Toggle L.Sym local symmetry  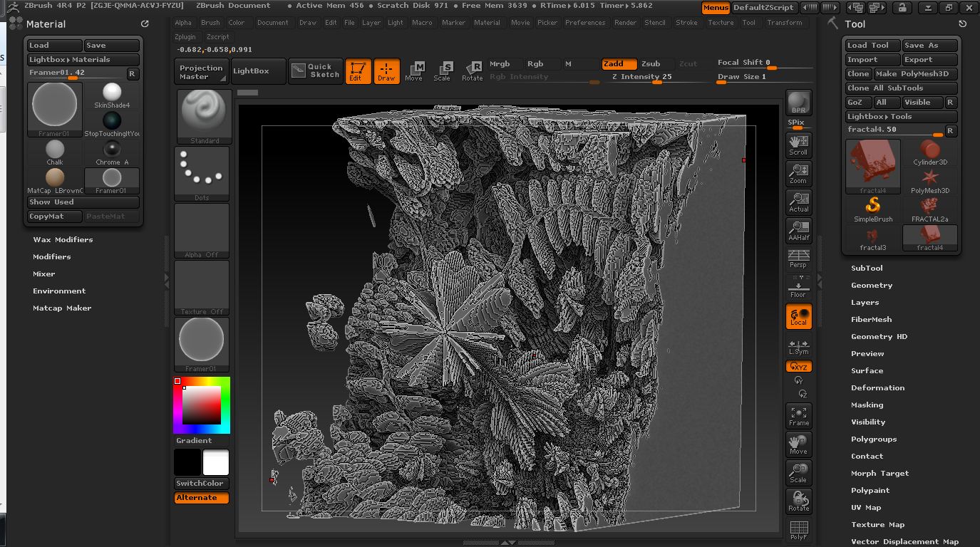[x=798, y=346]
